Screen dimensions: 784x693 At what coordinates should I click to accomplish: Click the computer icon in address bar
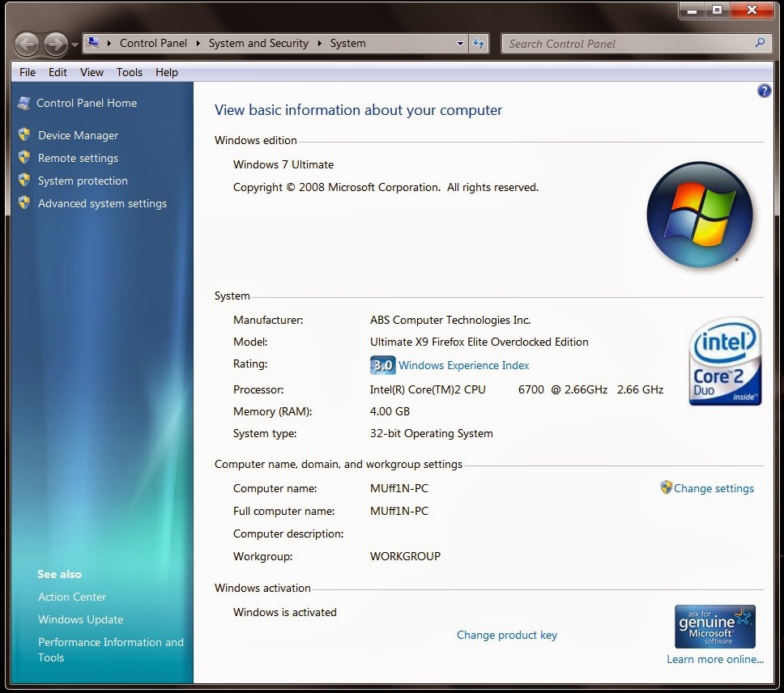(93, 43)
